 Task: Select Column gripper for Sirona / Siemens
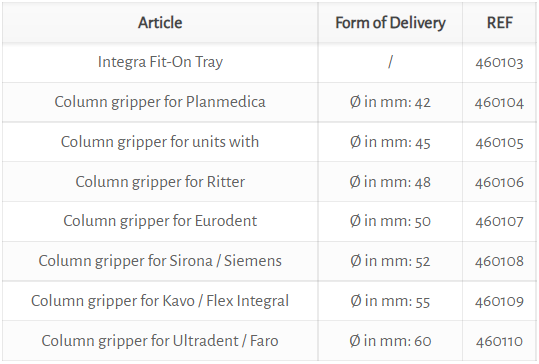pyautogui.click(x=160, y=261)
